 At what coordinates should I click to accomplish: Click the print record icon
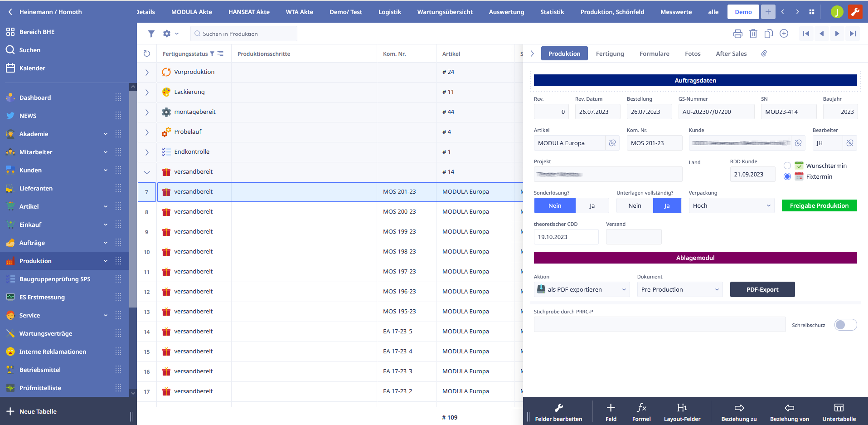[x=738, y=34]
